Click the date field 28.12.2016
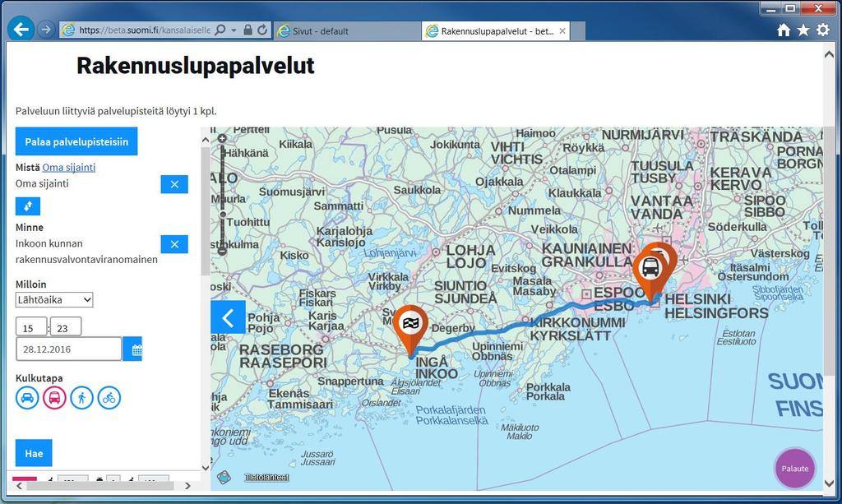 [69, 349]
